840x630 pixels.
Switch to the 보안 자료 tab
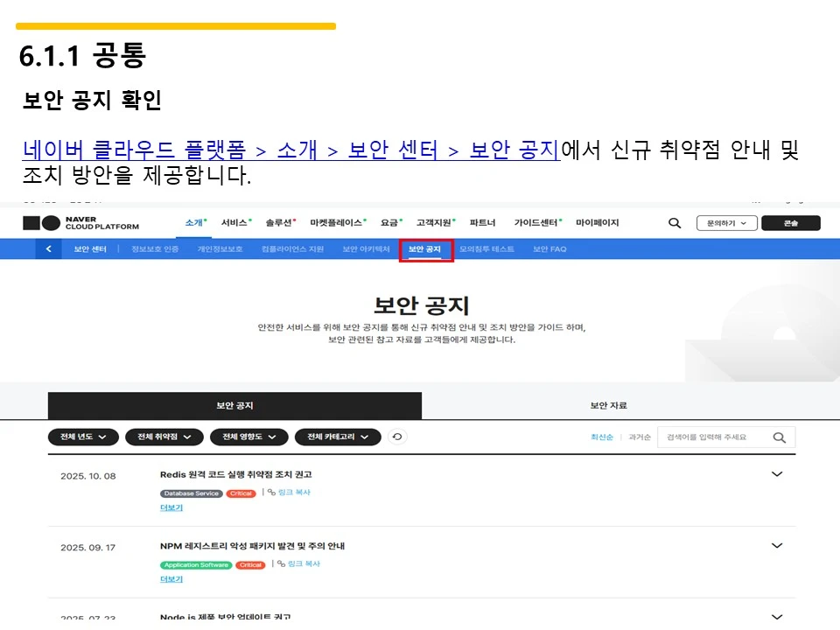pyautogui.click(x=609, y=405)
